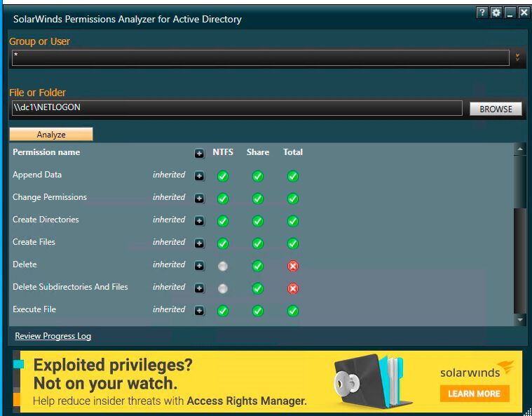Click the Total checkmark for Append Data

[293, 176]
